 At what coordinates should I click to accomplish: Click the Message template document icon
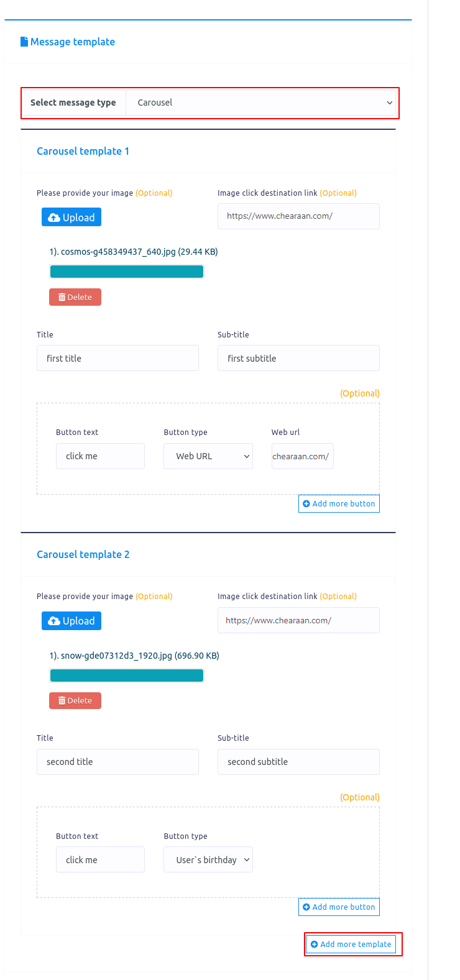coord(24,42)
